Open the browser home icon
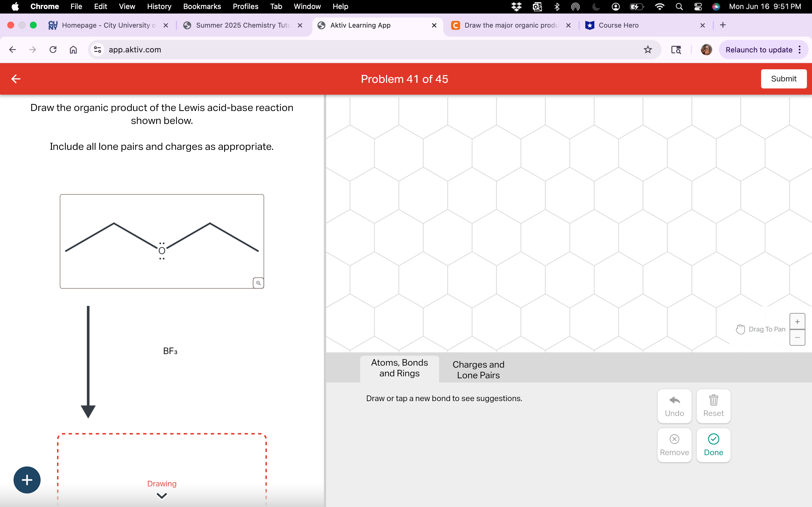The image size is (812, 507). [x=73, y=49]
